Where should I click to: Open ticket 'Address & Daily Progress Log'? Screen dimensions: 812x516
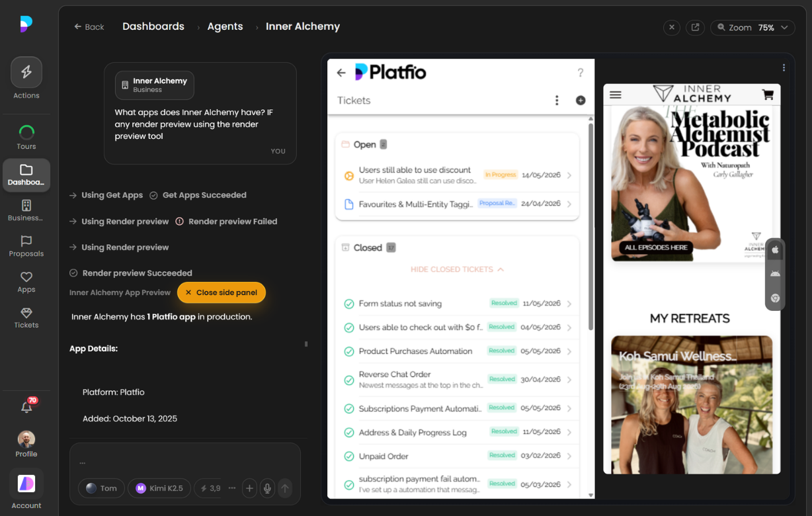pos(457,432)
